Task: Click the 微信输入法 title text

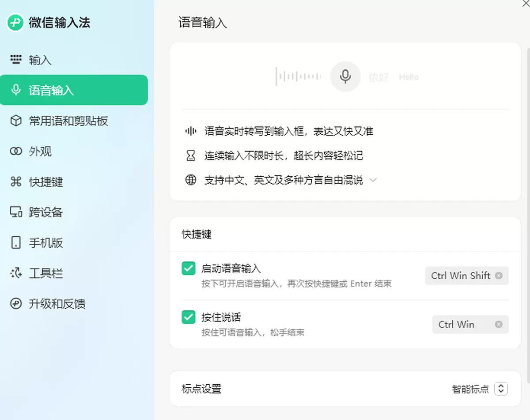Action: point(60,23)
